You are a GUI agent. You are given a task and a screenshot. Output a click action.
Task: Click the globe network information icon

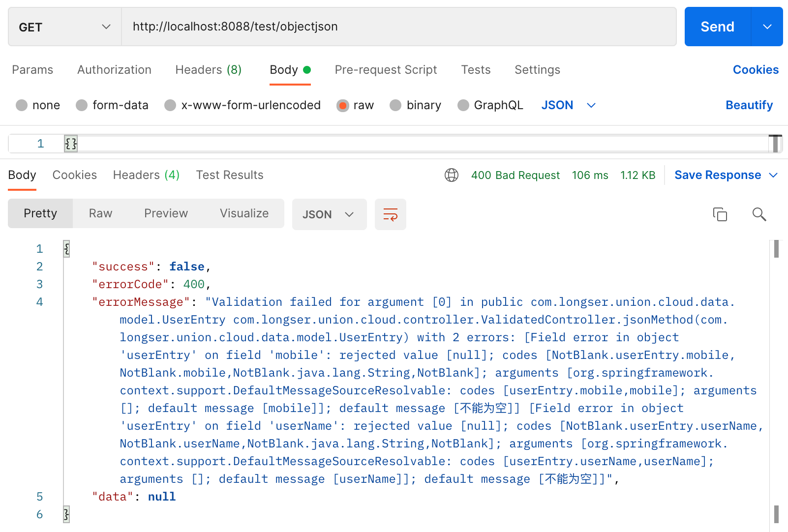(452, 175)
